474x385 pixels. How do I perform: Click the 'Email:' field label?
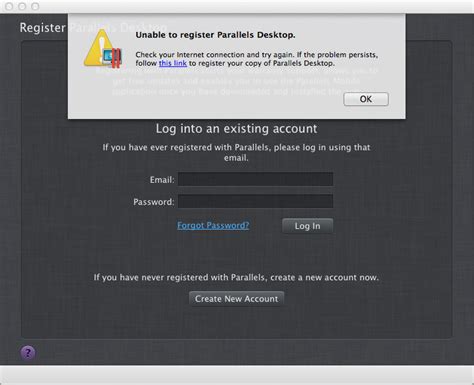click(x=162, y=180)
